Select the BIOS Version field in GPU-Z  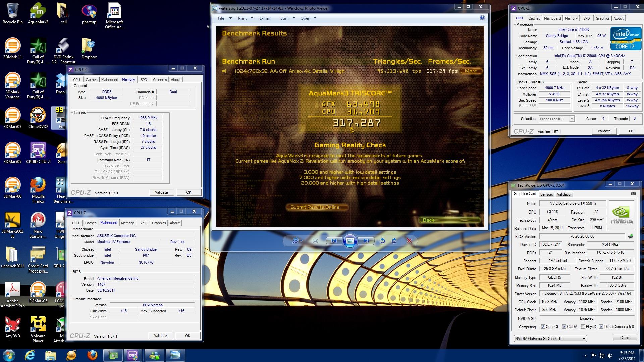point(582,236)
